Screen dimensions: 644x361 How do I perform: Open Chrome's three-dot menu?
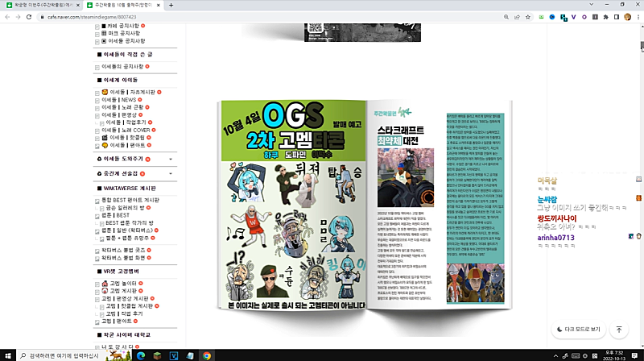pos(638,17)
